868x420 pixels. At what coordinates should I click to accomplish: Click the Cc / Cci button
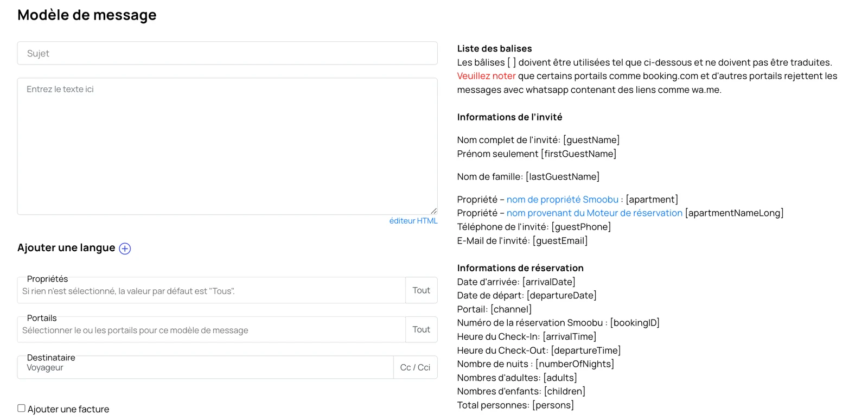point(415,367)
